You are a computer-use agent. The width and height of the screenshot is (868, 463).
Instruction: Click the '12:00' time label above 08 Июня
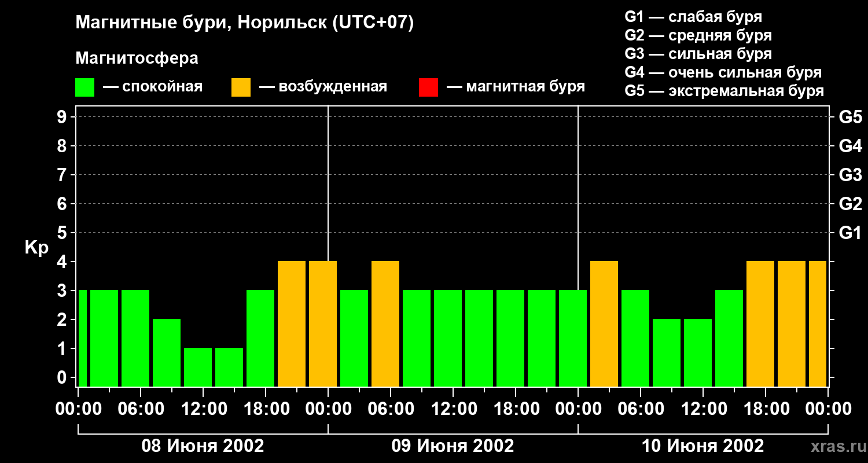[x=203, y=409]
